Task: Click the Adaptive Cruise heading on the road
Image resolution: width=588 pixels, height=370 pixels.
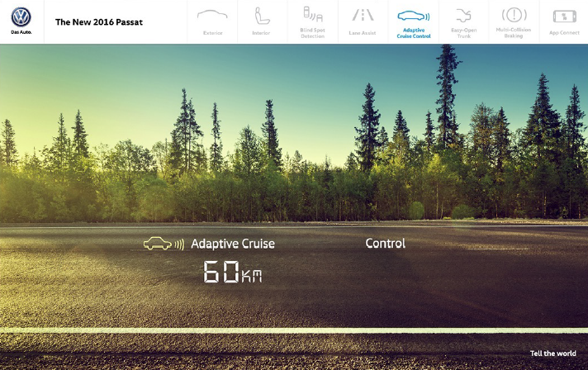Action: [232, 244]
